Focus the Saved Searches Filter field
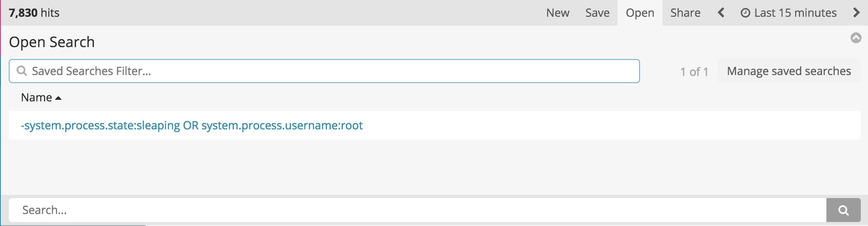The image size is (868, 226). pyautogui.click(x=324, y=71)
